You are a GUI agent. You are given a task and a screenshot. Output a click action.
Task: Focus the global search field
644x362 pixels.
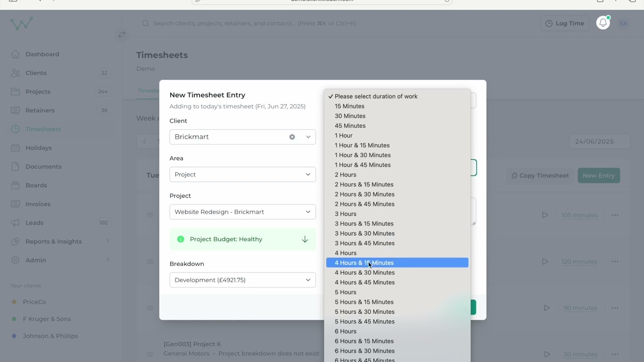tap(254, 23)
